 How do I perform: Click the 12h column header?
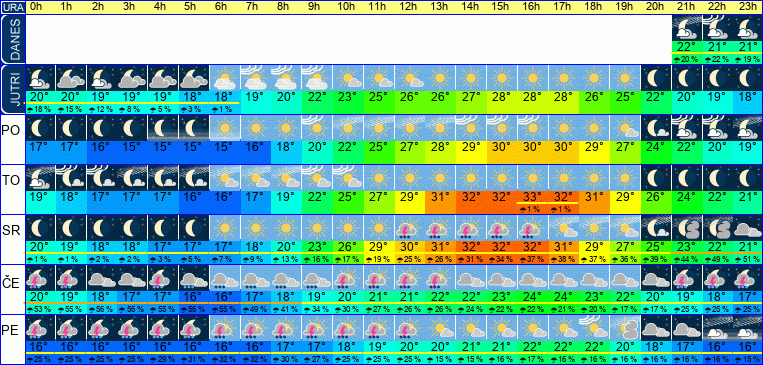[x=410, y=7]
